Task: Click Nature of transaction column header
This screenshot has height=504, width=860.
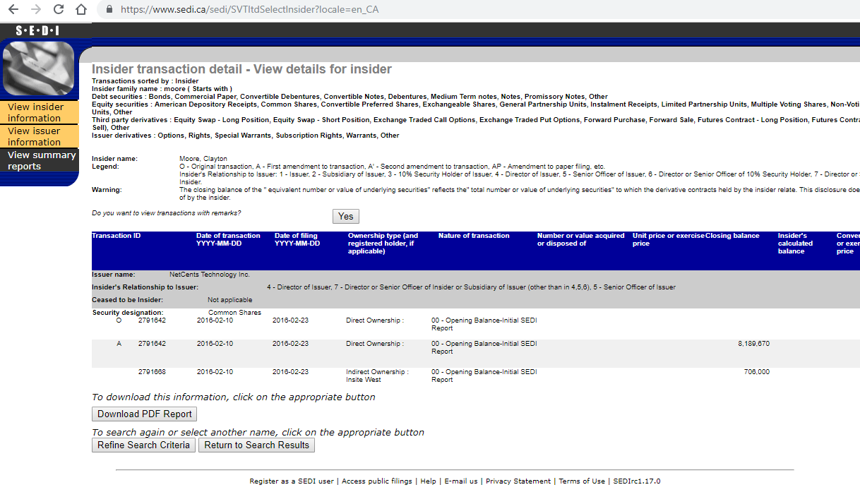Action: 474,236
